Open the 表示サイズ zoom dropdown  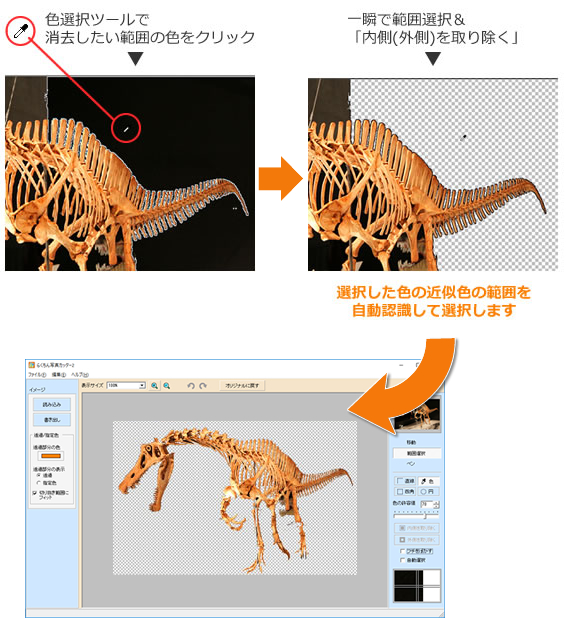point(126,385)
